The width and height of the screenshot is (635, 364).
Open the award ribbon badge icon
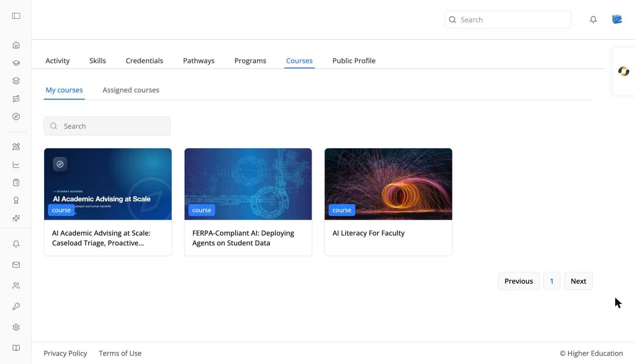pos(16,200)
